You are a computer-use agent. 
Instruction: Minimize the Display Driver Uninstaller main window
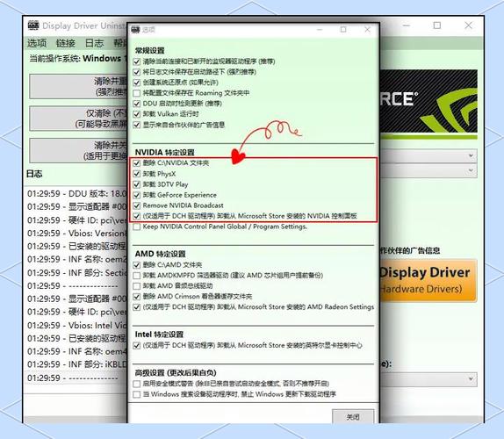tap(407, 25)
